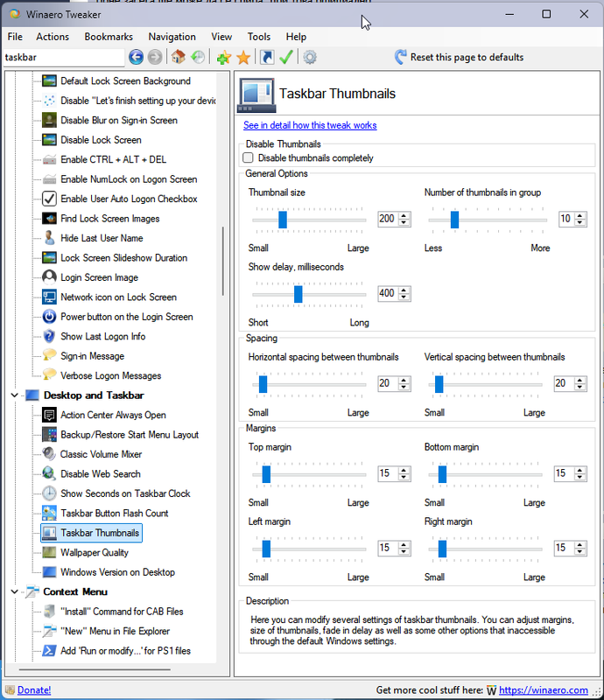
Task: Click the Show Seconds on Taskbar Clock icon
Action: point(49,493)
